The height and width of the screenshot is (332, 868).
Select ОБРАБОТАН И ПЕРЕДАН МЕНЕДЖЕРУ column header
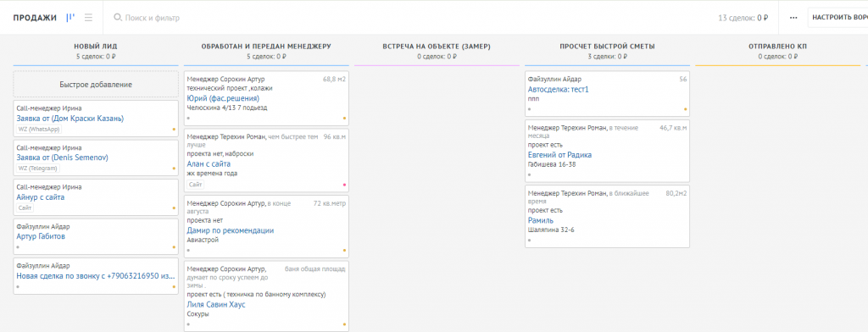[x=266, y=47]
